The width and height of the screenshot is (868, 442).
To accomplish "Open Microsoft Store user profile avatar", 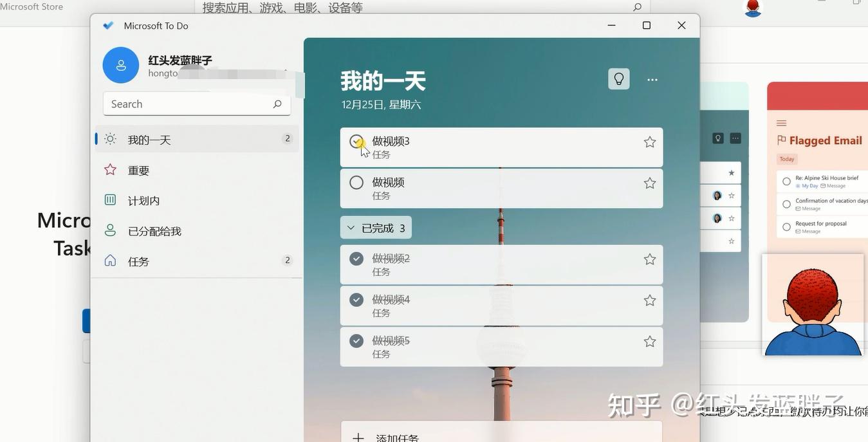I will [x=753, y=8].
